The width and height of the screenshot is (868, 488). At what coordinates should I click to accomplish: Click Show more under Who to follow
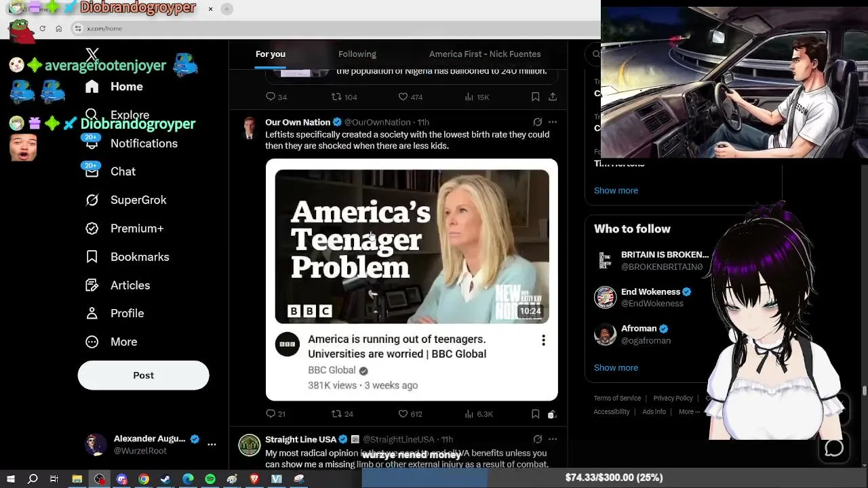(616, 367)
